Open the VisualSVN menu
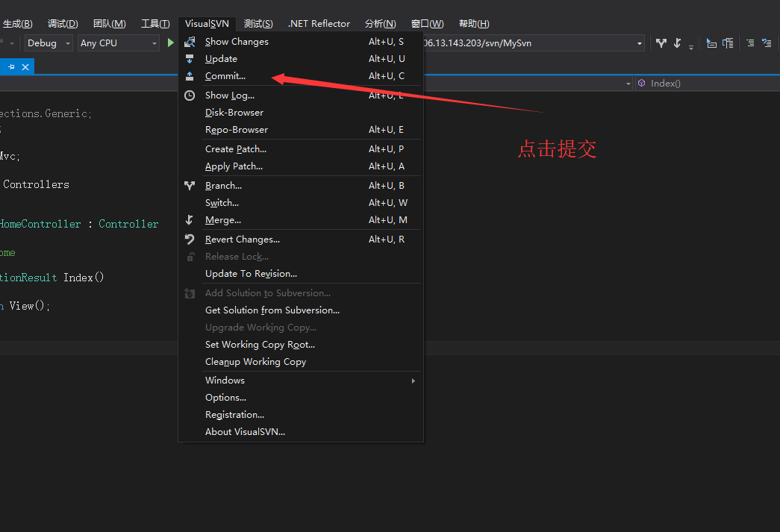Screen dimensions: 780x532 [207, 23]
